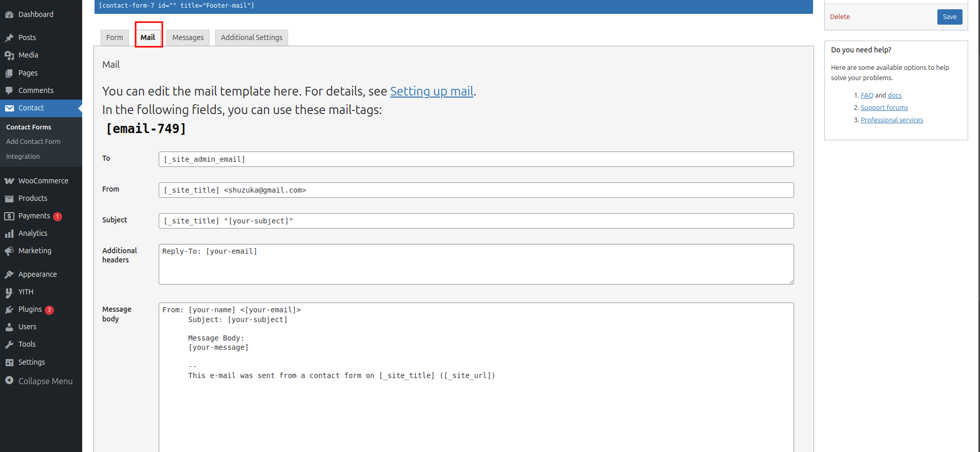Click the Additional headers textarea
Image resolution: width=980 pixels, height=452 pixels.
(x=476, y=264)
